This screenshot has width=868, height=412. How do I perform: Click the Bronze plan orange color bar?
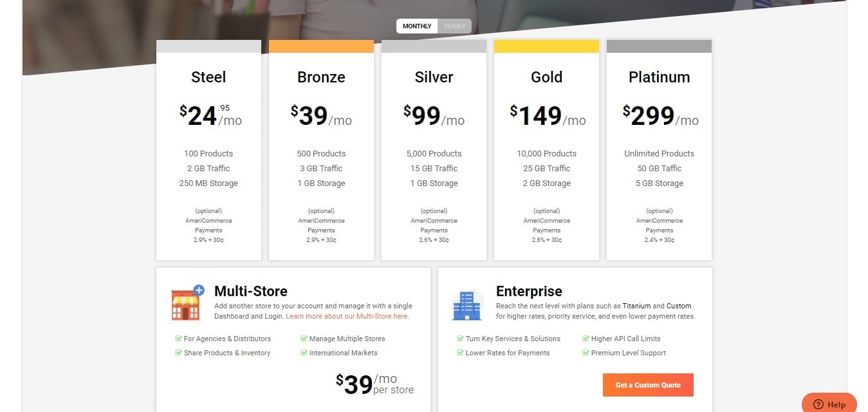tap(321, 46)
